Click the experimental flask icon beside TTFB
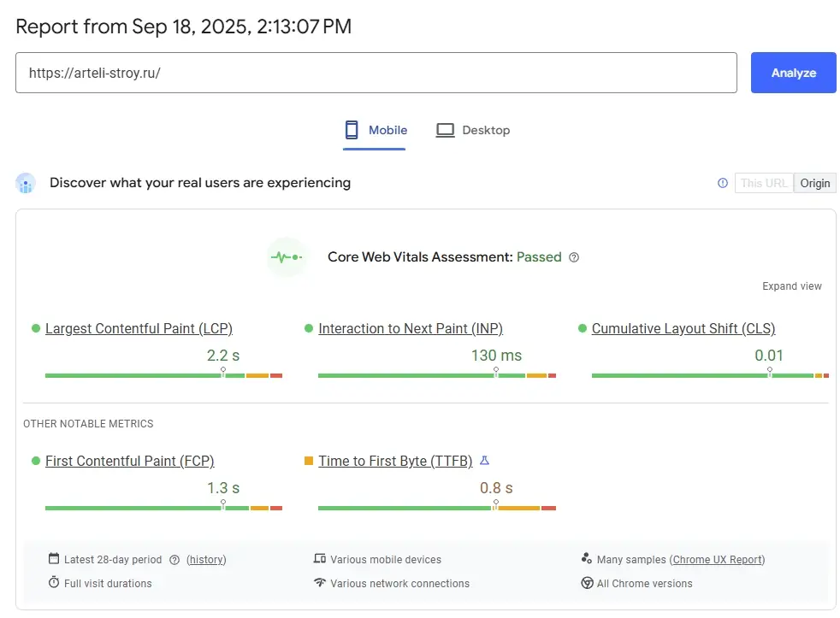 [484, 461]
